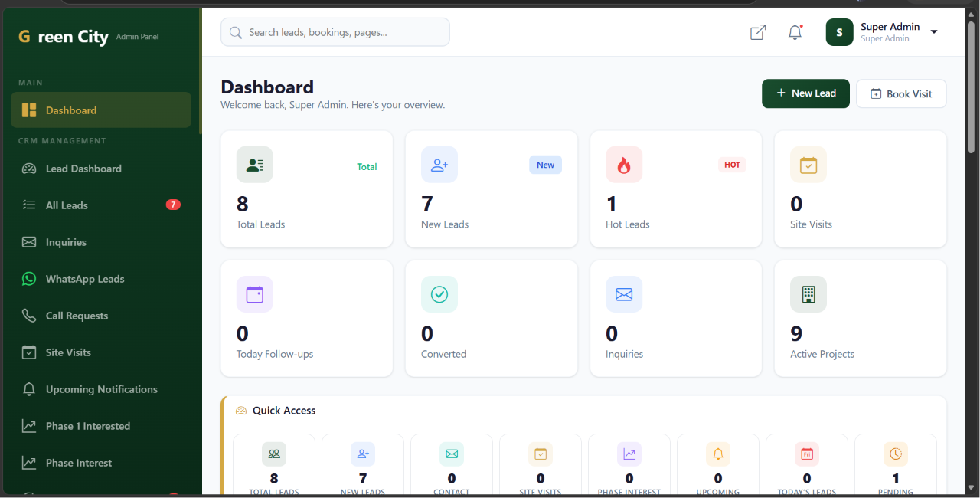Open WhatsApp Leads in the sidebar
This screenshot has height=498, width=980.
click(101, 279)
